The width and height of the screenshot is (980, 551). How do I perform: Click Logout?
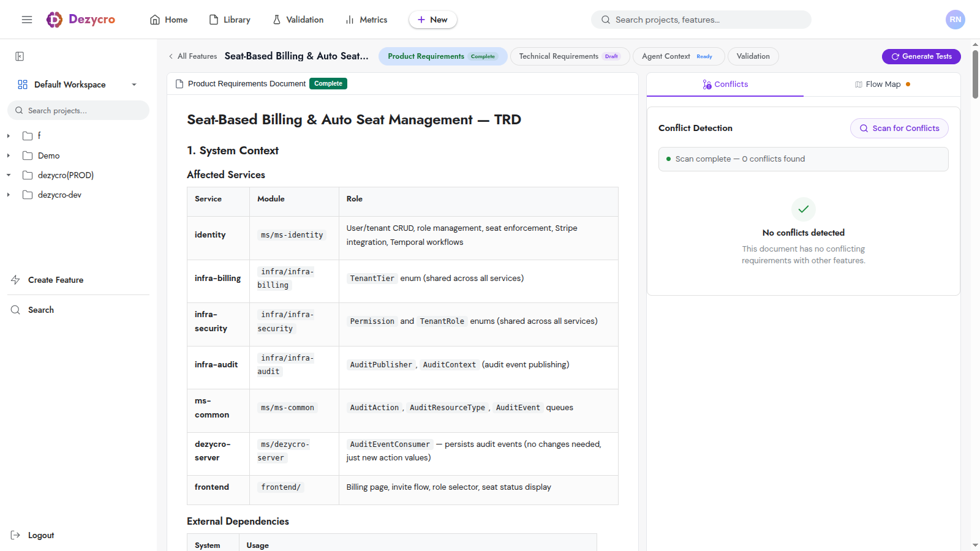pos(32,535)
